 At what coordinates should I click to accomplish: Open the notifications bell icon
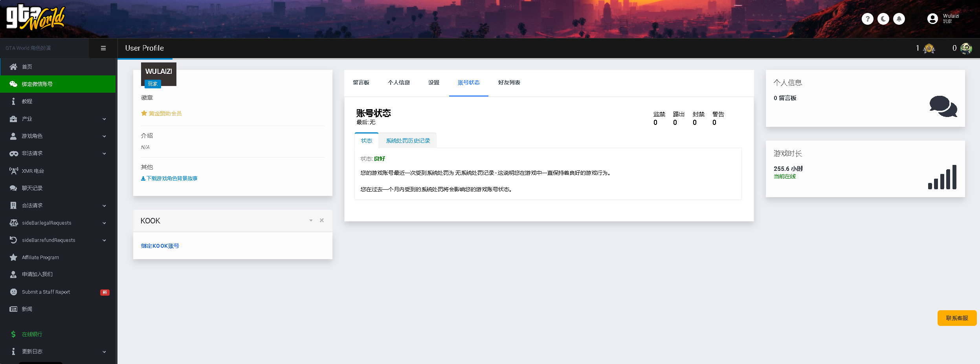(x=899, y=19)
